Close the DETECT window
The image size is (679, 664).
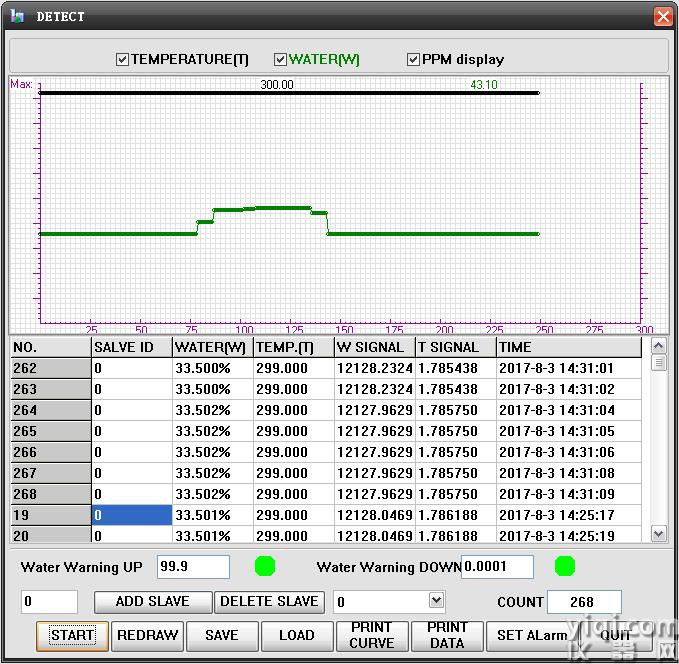click(663, 17)
